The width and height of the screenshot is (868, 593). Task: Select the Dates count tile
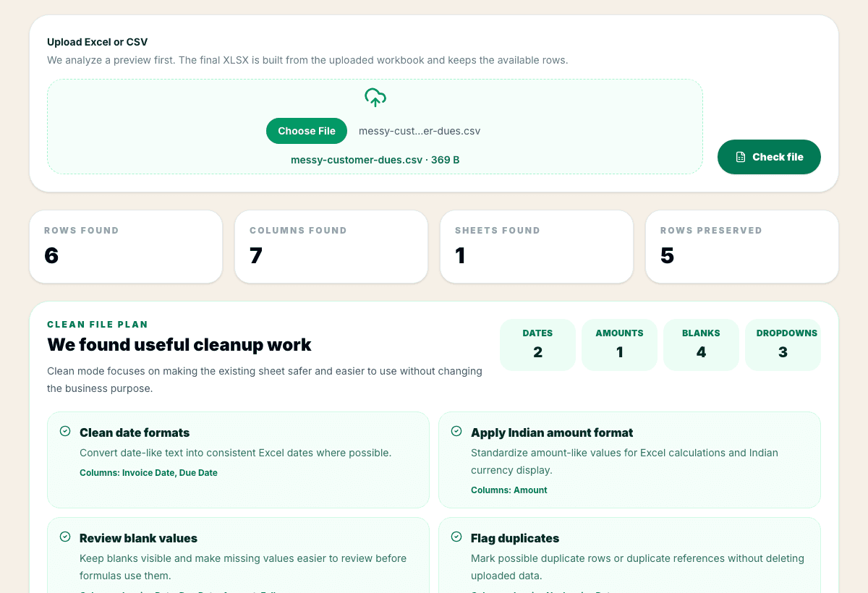[x=537, y=345]
